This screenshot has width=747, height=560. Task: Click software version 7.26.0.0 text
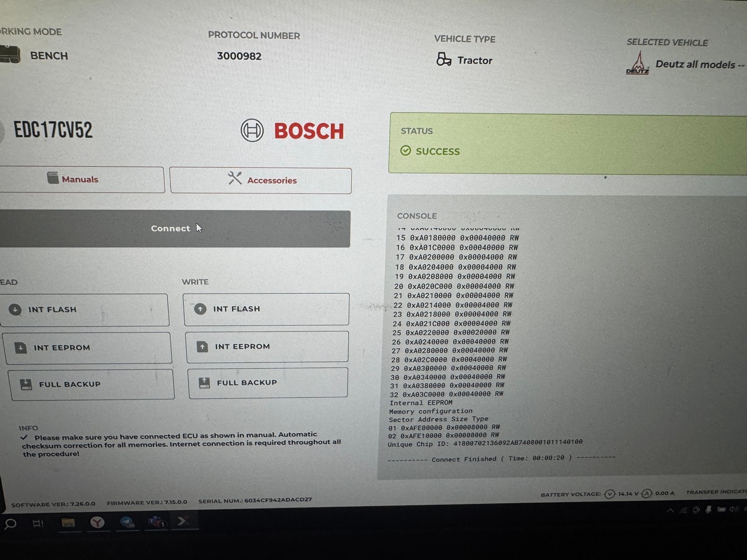(x=53, y=504)
